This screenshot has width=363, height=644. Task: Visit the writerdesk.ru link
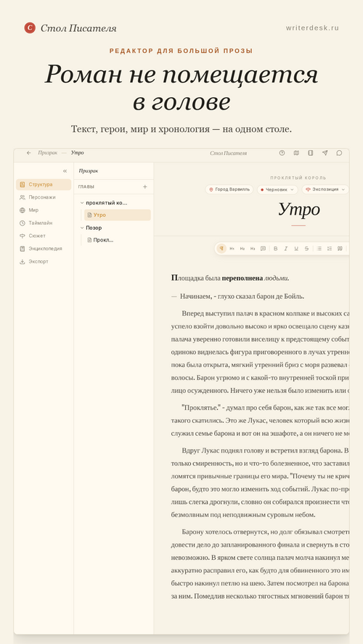pos(312,28)
